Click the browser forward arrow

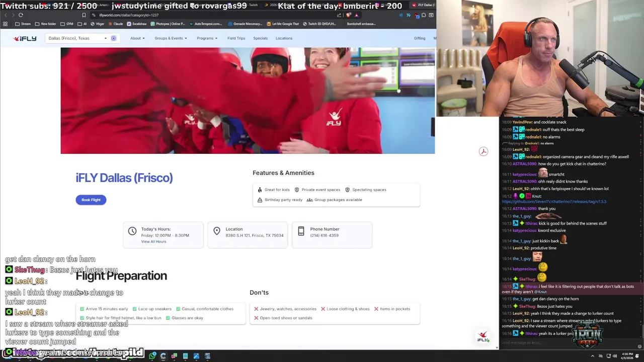pos(13,15)
